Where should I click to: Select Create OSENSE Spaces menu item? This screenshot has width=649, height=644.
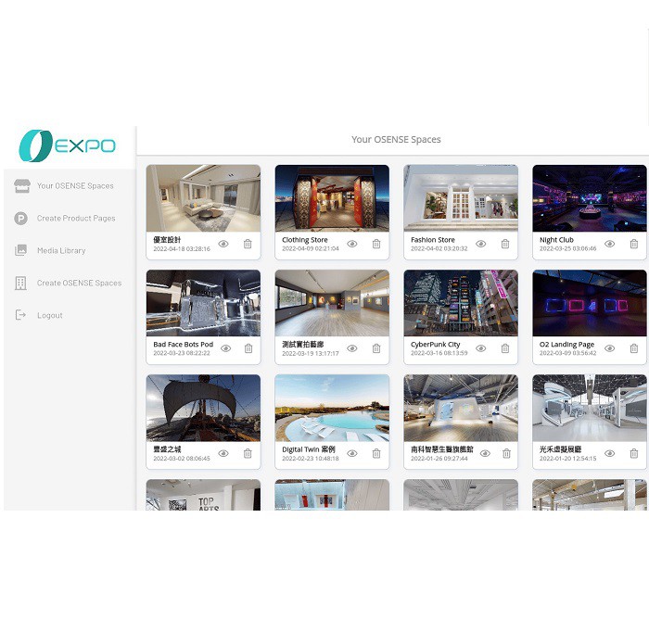click(79, 284)
